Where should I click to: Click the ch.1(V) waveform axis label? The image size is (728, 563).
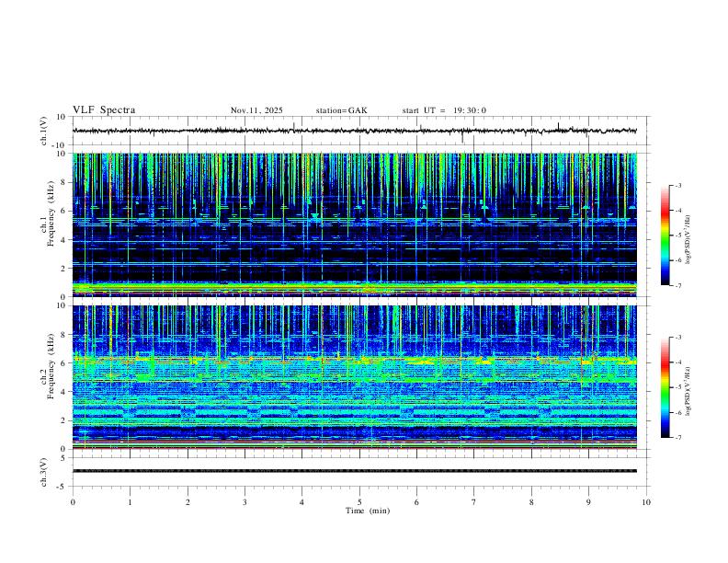click(x=43, y=131)
